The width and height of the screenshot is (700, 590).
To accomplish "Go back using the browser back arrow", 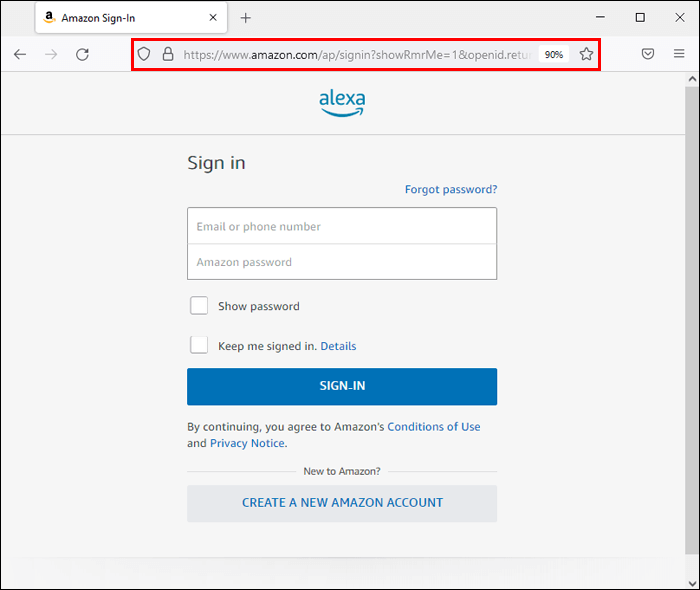I will tap(20, 54).
